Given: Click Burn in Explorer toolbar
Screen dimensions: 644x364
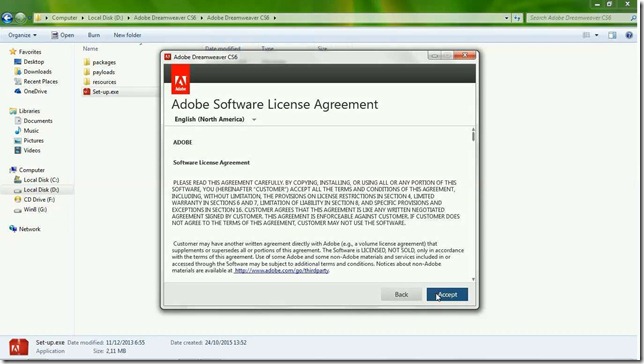Looking at the screenshot, I should (94, 35).
